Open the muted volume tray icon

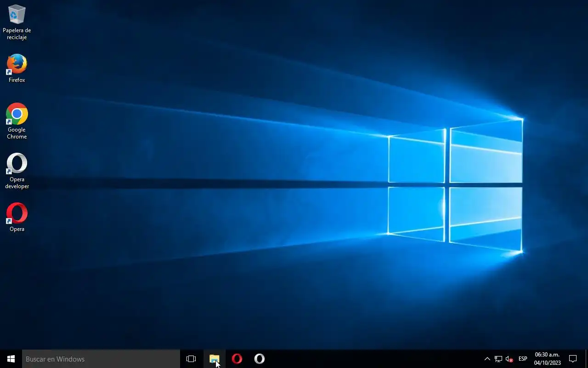point(509,359)
